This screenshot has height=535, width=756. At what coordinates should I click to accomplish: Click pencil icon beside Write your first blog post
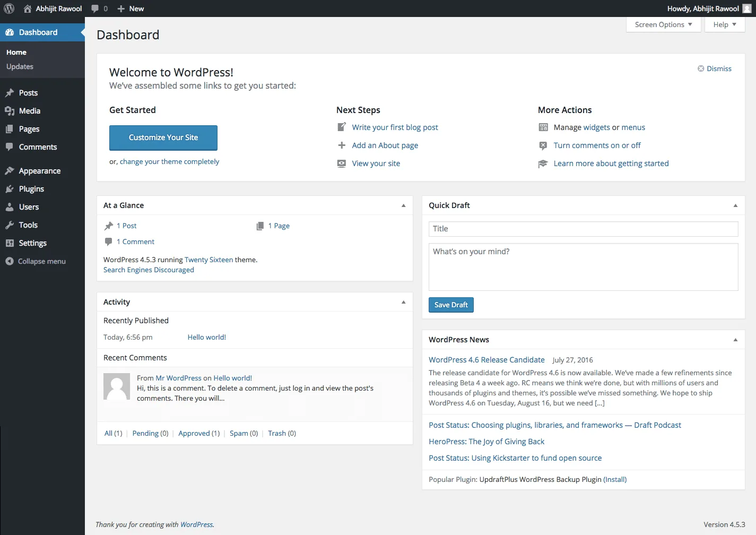pos(342,127)
